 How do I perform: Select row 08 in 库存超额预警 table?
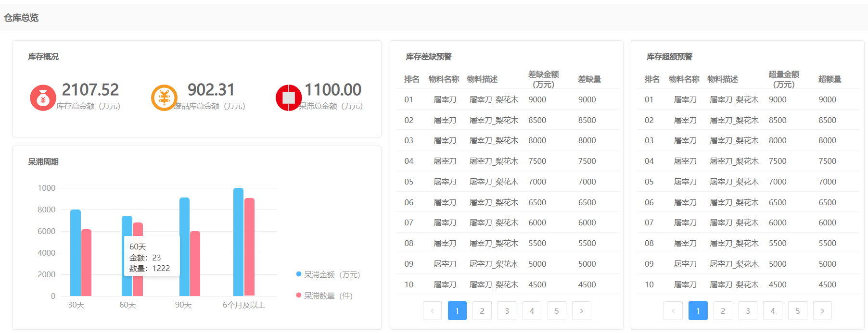click(x=748, y=243)
